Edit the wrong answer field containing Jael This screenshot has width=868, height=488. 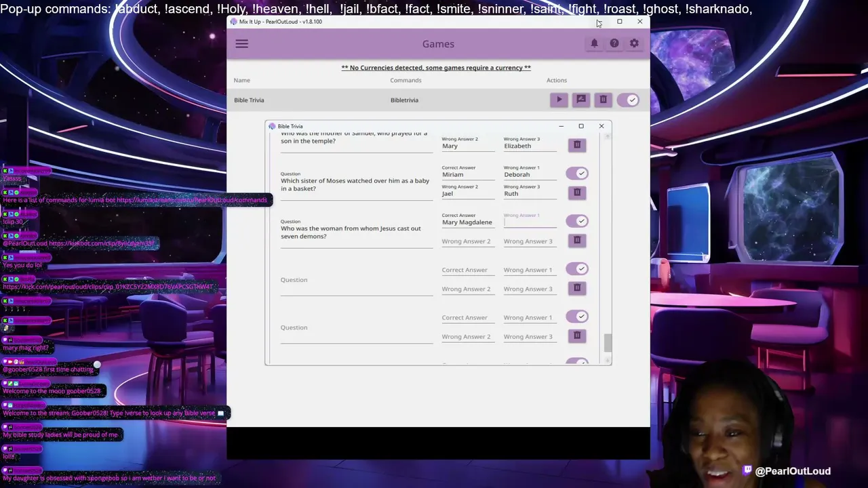468,194
